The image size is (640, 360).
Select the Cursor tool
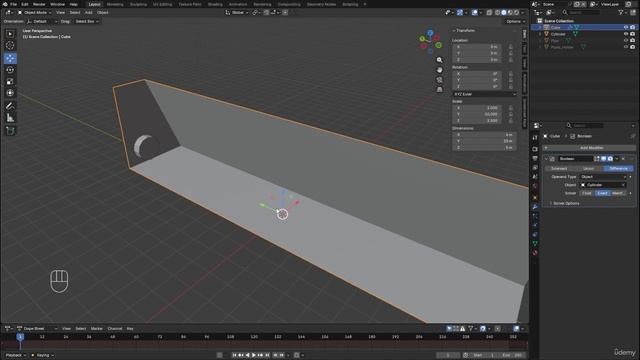(10, 46)
